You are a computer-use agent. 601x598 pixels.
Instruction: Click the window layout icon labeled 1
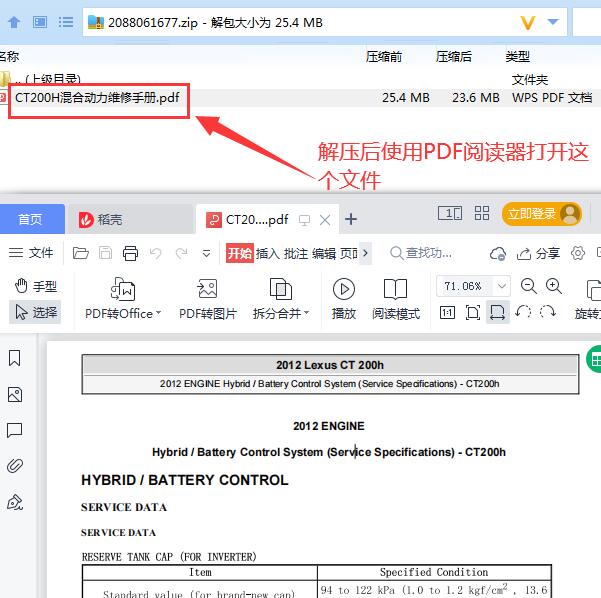pos(450,213)
